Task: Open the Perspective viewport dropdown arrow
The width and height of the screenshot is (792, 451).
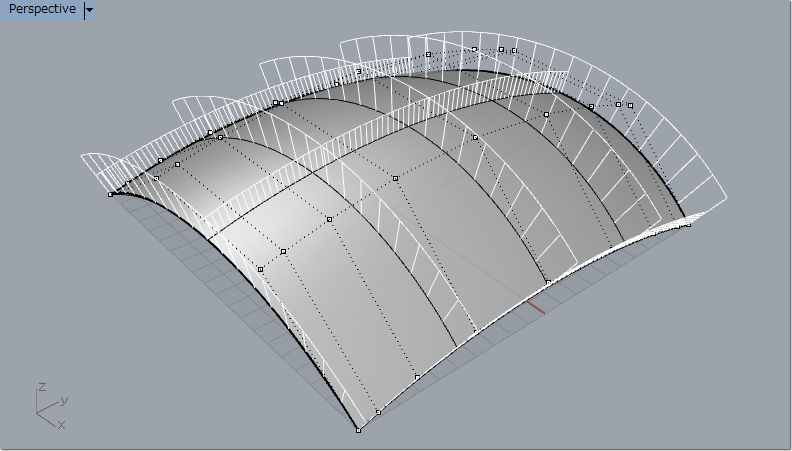Action: click(89, 10)
